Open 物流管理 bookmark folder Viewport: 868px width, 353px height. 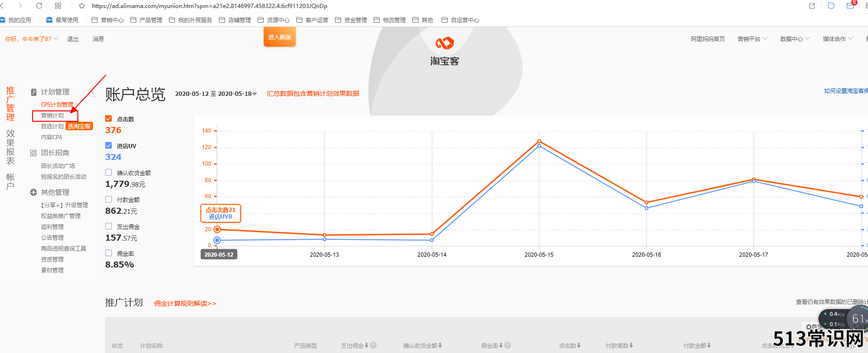(x=390, y=20)
